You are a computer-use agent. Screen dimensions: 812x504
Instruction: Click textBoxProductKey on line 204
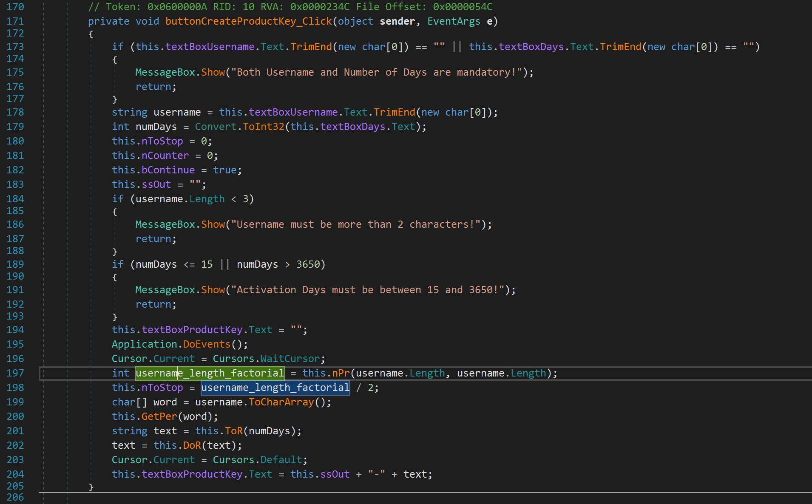coord(192,474)
